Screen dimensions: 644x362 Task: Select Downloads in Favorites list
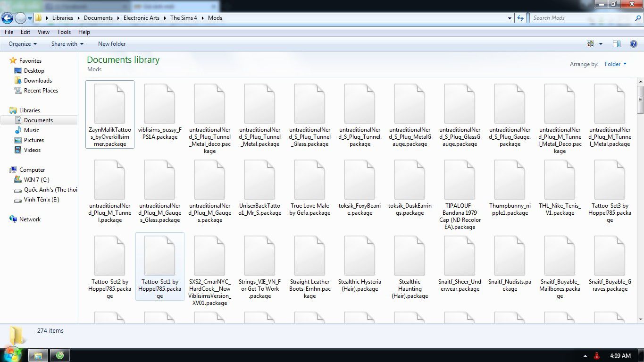(38, 81)
